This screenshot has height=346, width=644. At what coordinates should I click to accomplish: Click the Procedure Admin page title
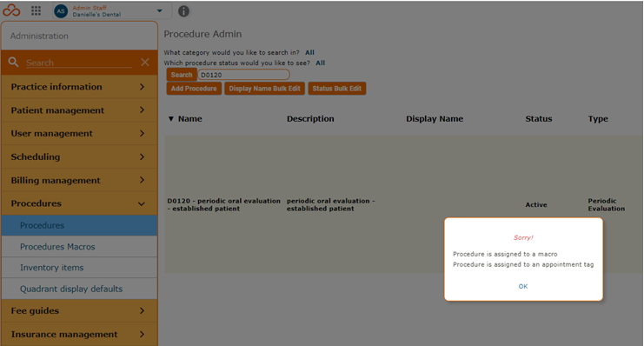click(202, 34)
